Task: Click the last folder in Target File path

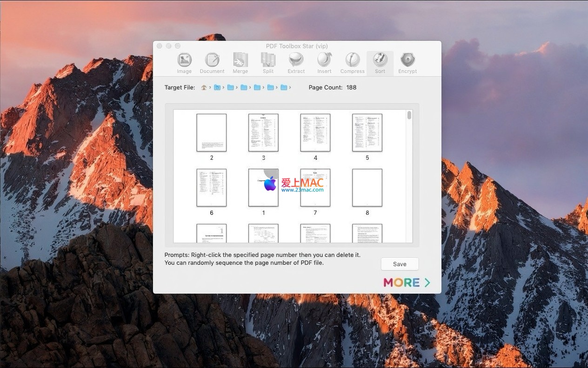Action: [x=284, y=87]
